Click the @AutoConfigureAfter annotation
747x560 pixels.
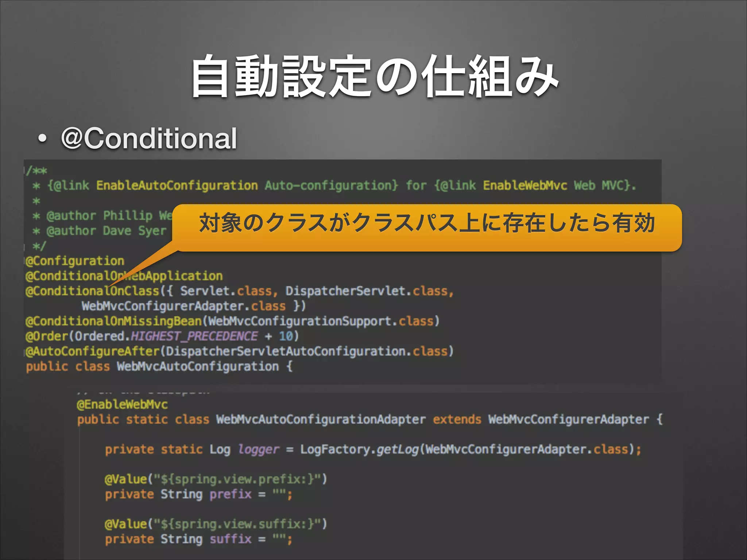tap(93, 351)
